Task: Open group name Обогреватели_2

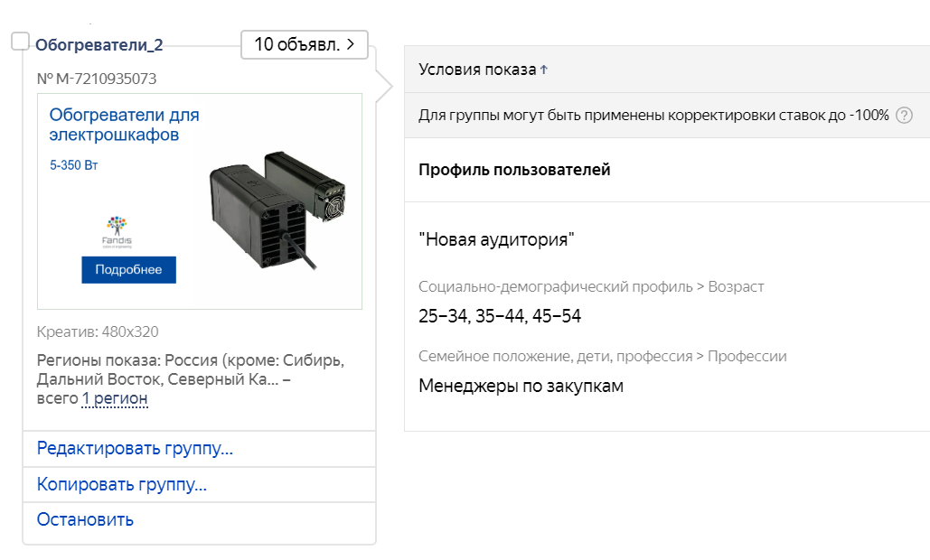Action: pyautogui.click(x=99, y=45)
